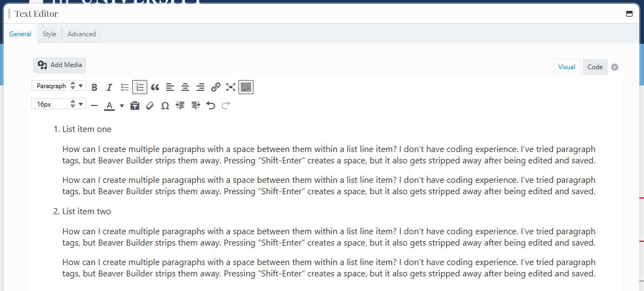The image size is (644, 291).
Task: Apply the current text color swatch
Action: [109, 105]
